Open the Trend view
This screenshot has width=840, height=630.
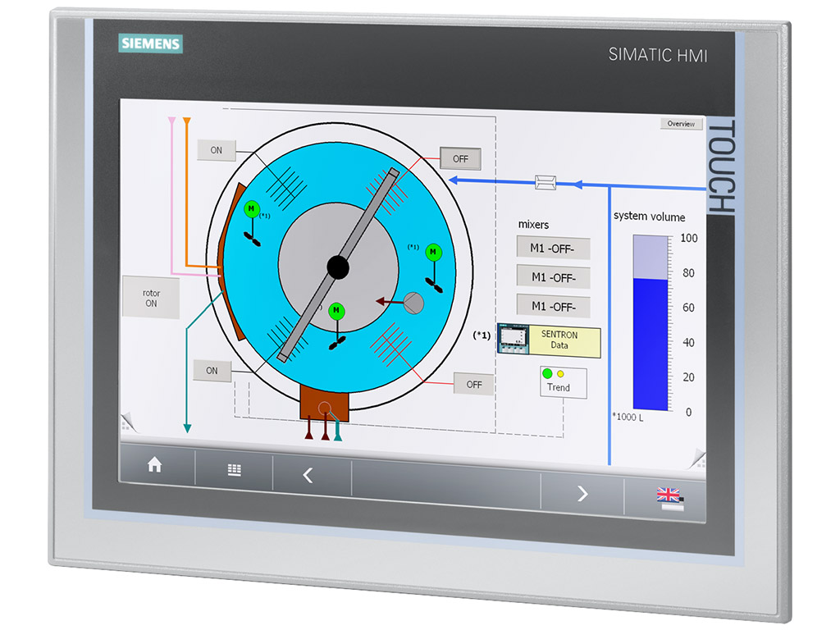click(559, 382)
